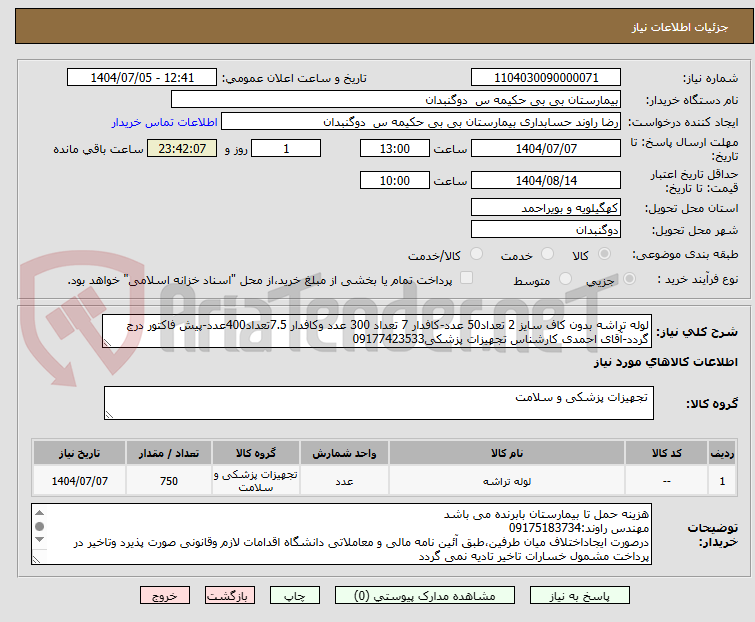The width and height of the screenshot is (755, 622).
Task: Click the 13:00 deadline time field
Action: 394,148
